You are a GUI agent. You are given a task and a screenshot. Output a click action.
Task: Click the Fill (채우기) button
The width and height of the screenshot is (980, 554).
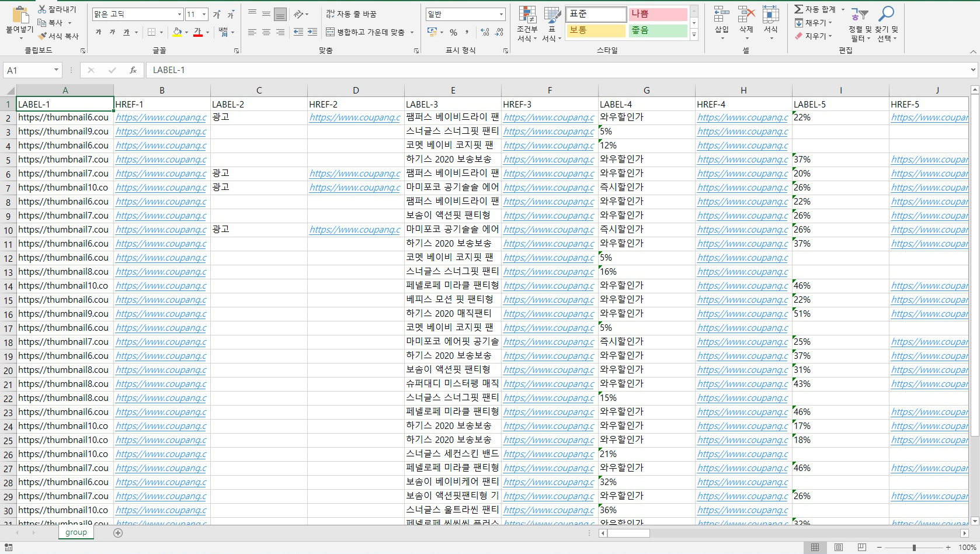[x=813, y=23]
